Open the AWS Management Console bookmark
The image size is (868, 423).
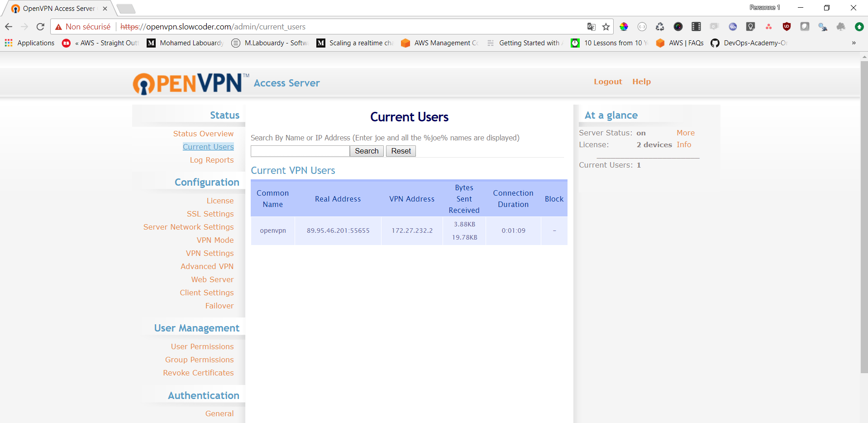point(440,43)
